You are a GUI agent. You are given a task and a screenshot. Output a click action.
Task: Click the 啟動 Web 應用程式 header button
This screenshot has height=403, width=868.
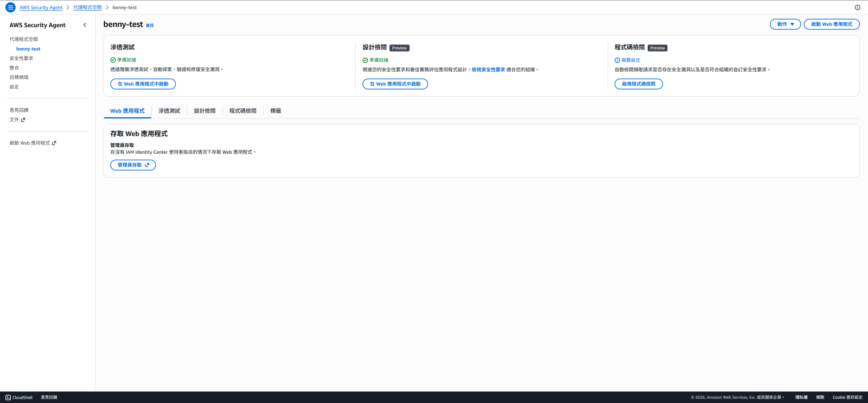click(831, 24)
